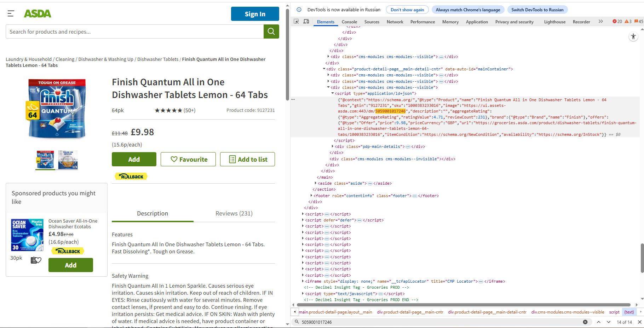
Task: Switch to the Reviews (231) tab
Action: 234,213
